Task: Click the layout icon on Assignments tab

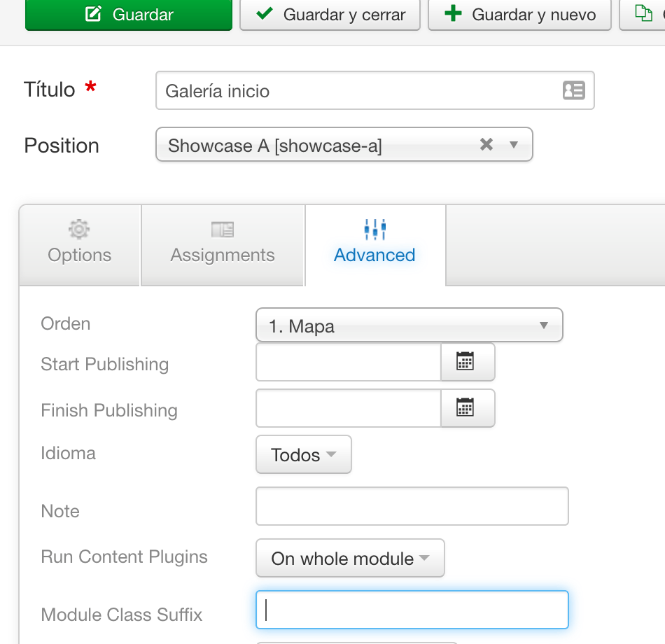Action: (x=223, y=230)
